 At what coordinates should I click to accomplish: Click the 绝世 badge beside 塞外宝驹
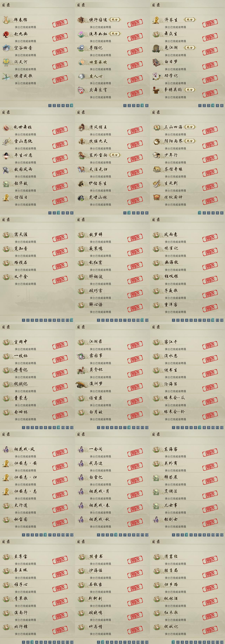115,155
